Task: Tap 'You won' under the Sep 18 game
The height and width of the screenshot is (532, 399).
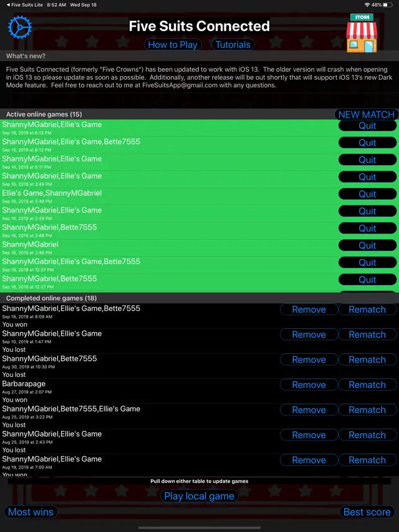Action: (x=14, y=325)
